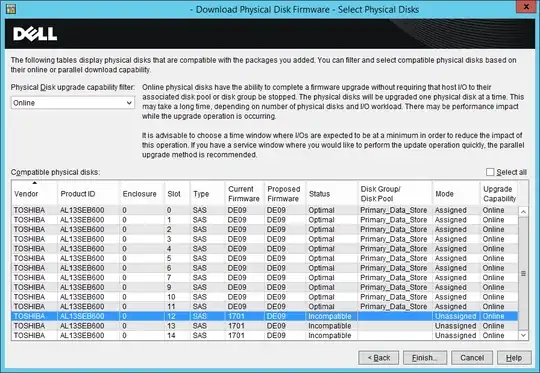Open Help for this dialog
Screen dimensions: 540x373
(x=514, y=358)
